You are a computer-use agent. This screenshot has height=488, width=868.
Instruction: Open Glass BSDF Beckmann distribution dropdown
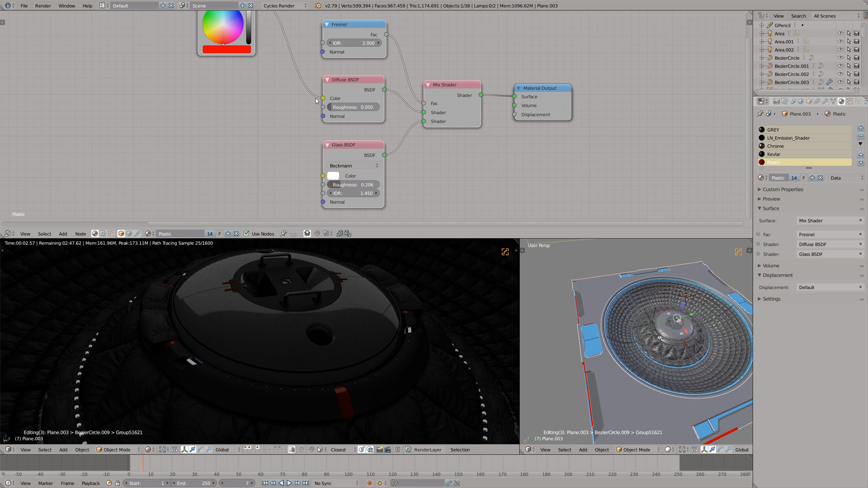(x=354, y=166)
